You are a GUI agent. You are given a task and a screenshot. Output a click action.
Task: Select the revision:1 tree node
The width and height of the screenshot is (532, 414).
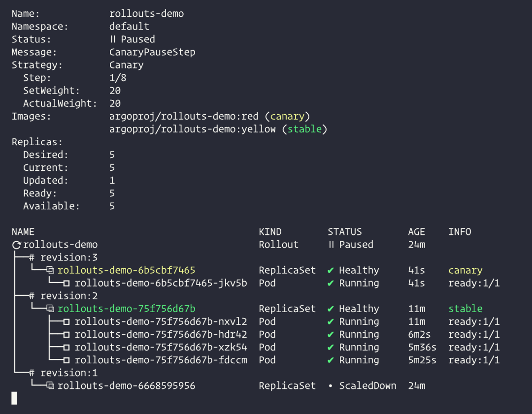click(x=63, y=373)
